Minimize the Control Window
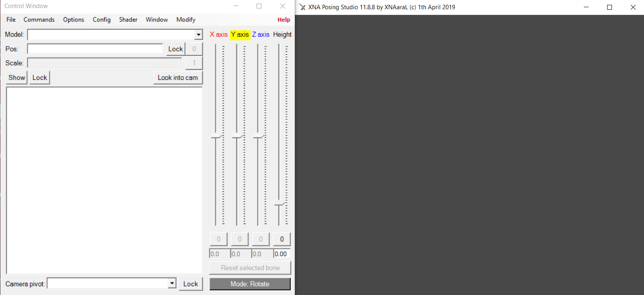644x295 pixels. [236, 6]
